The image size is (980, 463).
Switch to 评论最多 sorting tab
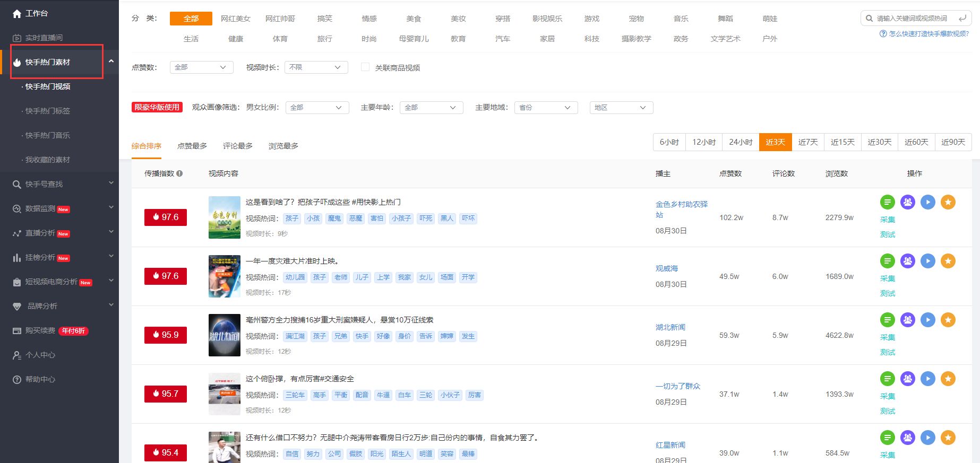pyautogui.click(x=238, y=146)
